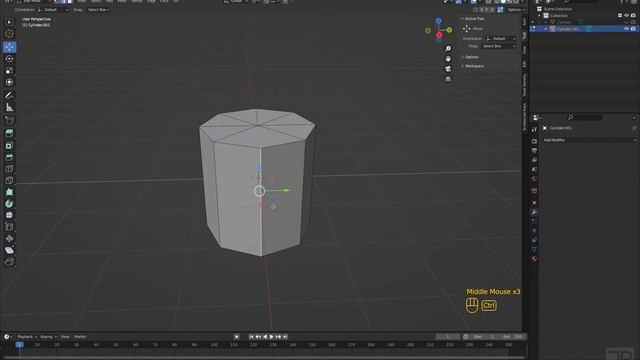Select the Poly Build tool

coord(9,192)
